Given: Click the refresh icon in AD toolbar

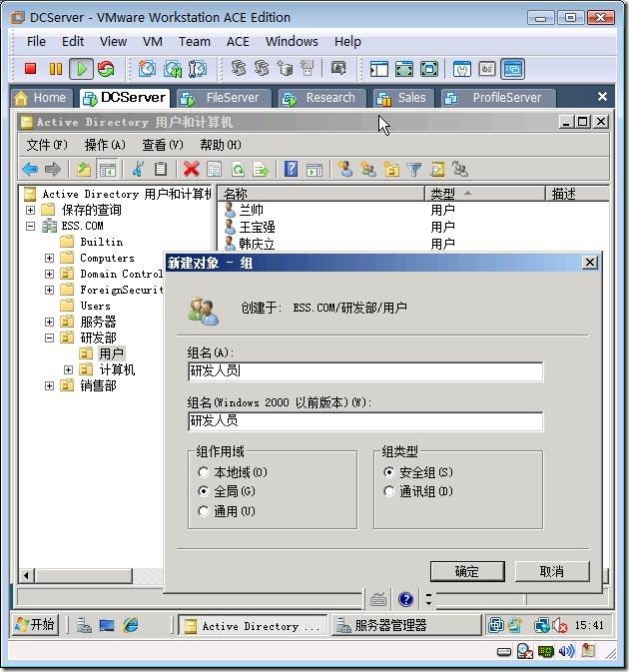Looking at the screenshot, I should pos(238,170).
